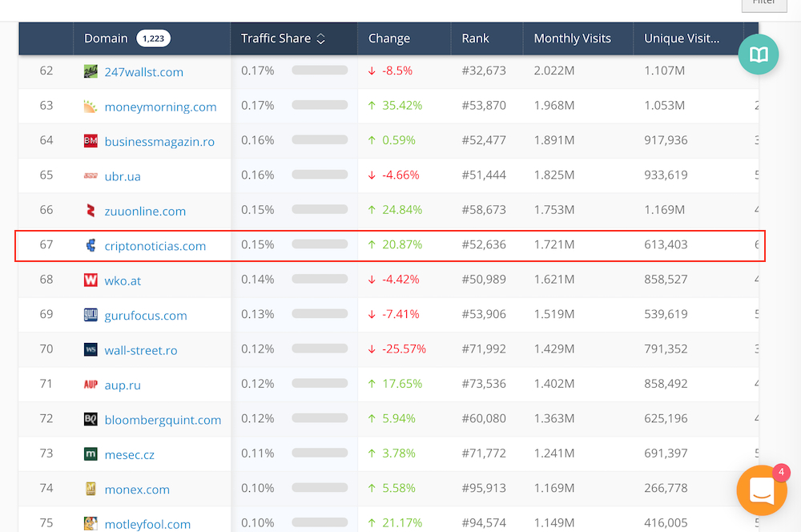Open the teal book guide button
This screenshot has height=532, width=801.
click(x=759, y=54)
